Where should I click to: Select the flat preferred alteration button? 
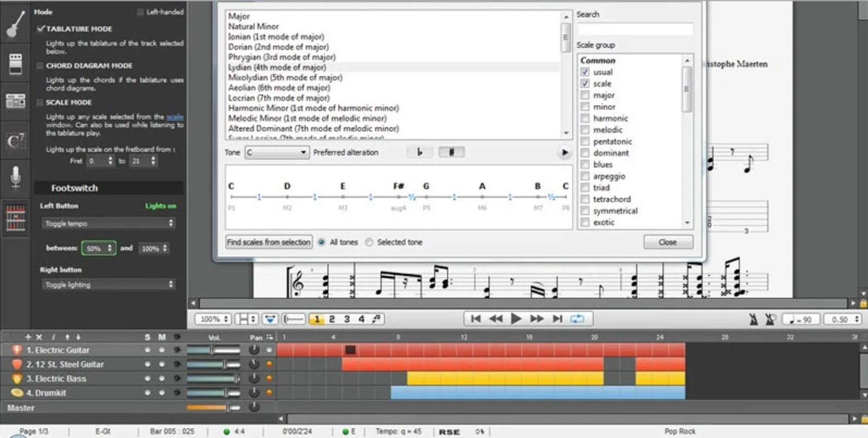coord(420,152)
